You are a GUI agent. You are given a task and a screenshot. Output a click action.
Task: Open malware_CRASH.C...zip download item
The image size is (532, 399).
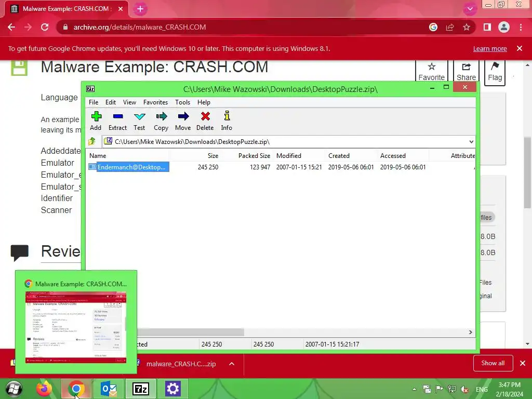(x=180, y=364)
